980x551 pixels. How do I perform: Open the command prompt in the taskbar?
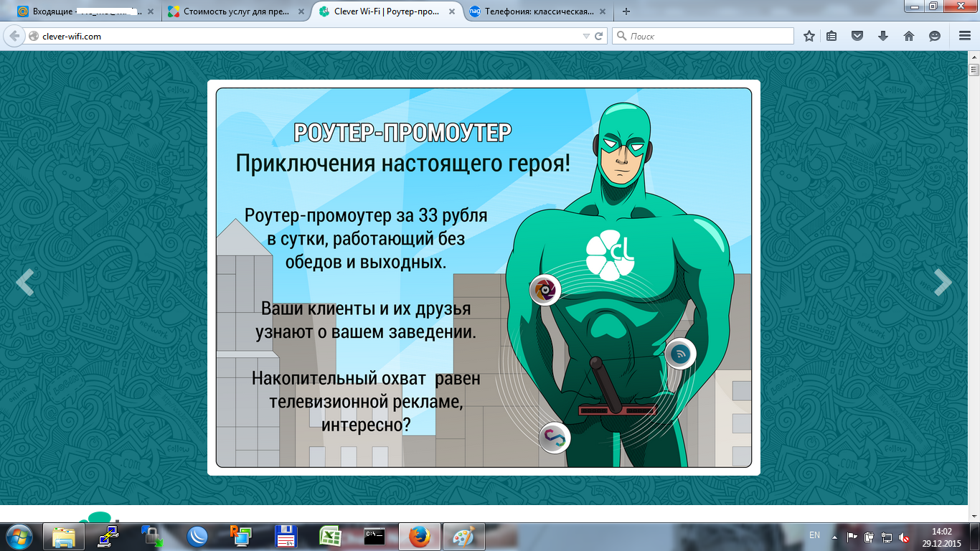374,537
